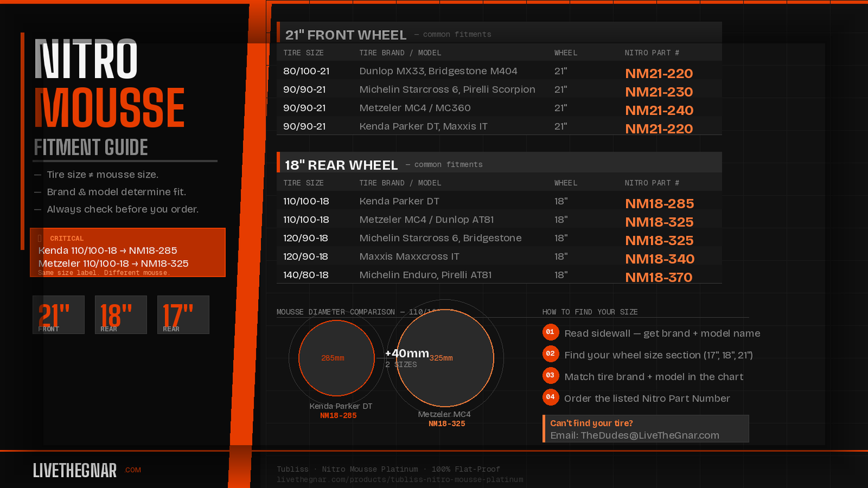
Task: Select the 18" REAR WHEEL section header
Action: (x=341, y=165)
